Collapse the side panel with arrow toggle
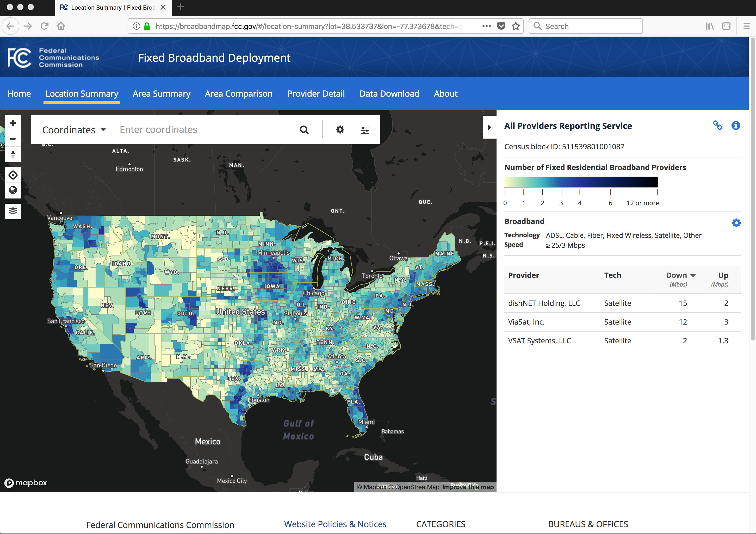Image resolution: width=756 pixels, height=534 pixels. tap(489, 127)
